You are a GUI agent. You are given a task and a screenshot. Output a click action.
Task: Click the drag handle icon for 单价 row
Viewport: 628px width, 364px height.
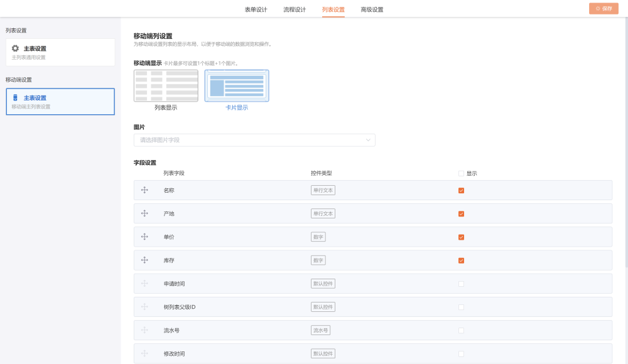(x=144, y=237)
